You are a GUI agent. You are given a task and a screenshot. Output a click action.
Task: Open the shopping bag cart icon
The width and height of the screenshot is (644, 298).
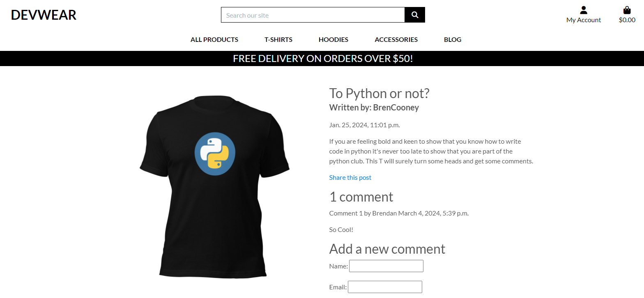pyautogui.click(x=627, y=10)
